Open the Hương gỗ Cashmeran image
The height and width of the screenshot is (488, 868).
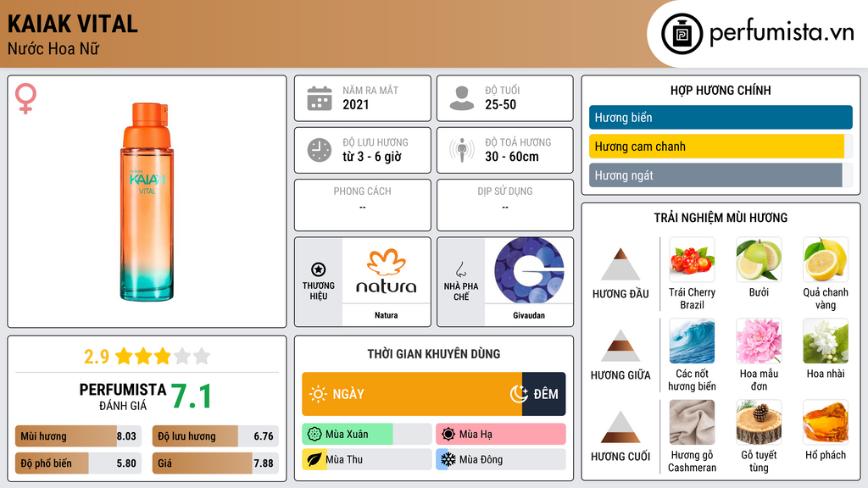pyautogui.click(x=692, y=423)
